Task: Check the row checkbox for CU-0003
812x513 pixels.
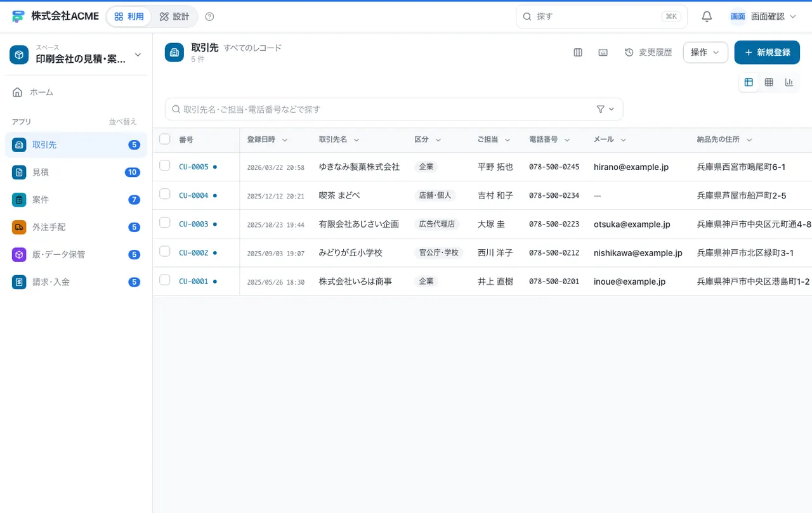Action: 165,223
